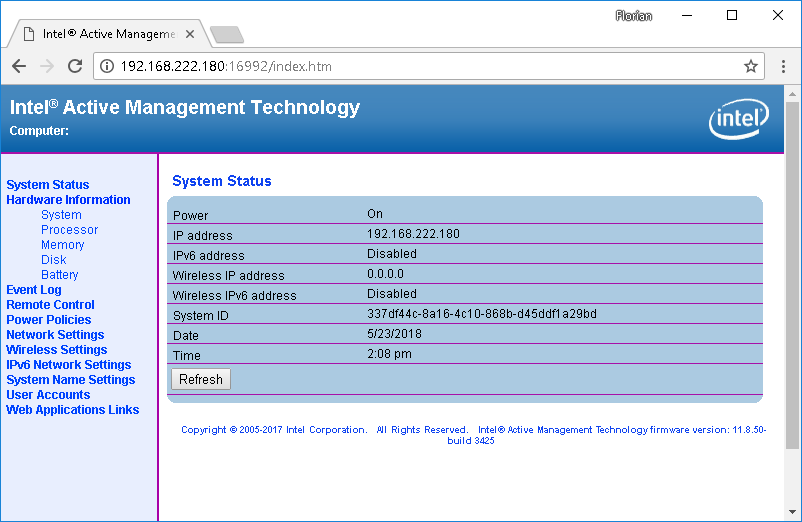Viewport: 802px width, 522px height.
Task: Close the Intel Active Management tab
Action: tap(190, 34)
